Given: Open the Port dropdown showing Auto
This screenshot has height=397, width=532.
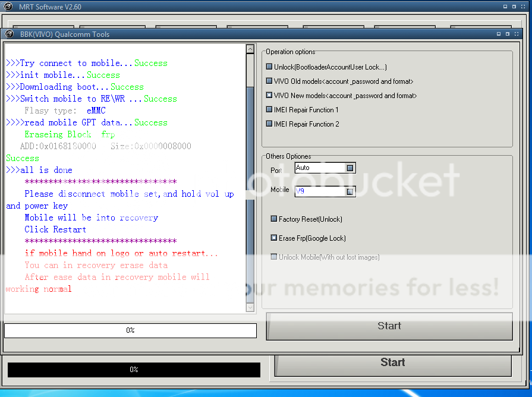Looking at the screenshot, I should (x=350, y=168).
